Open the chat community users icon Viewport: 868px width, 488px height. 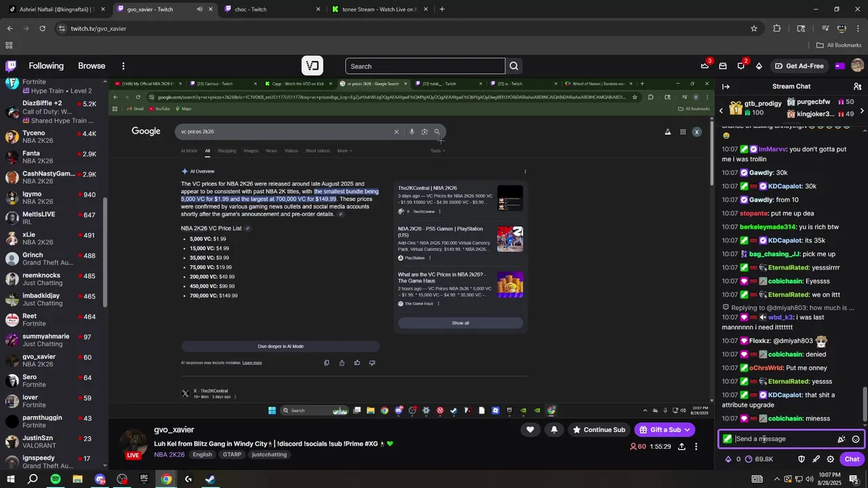[857, 86]
